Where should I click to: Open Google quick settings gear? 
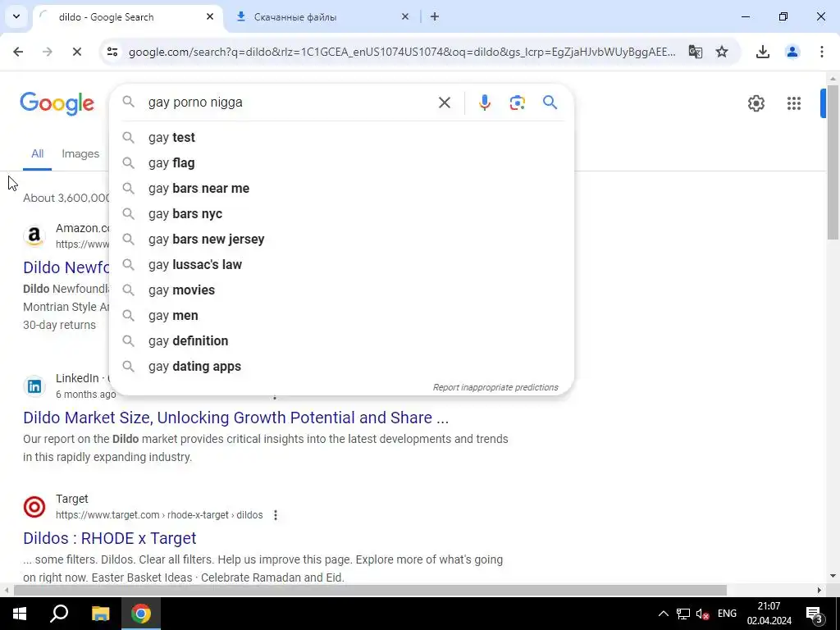click(x=756, y=103)
